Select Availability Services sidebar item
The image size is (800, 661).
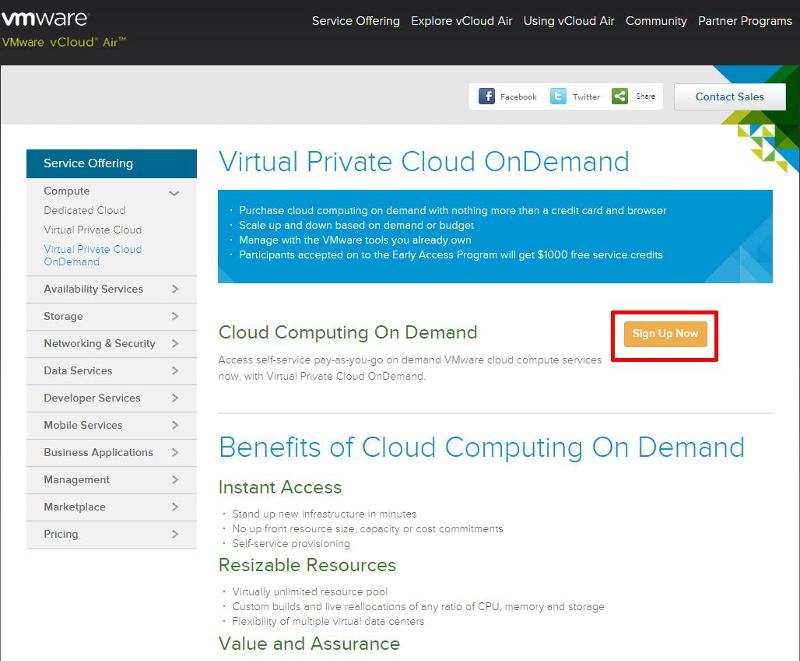tap(111, 289)
